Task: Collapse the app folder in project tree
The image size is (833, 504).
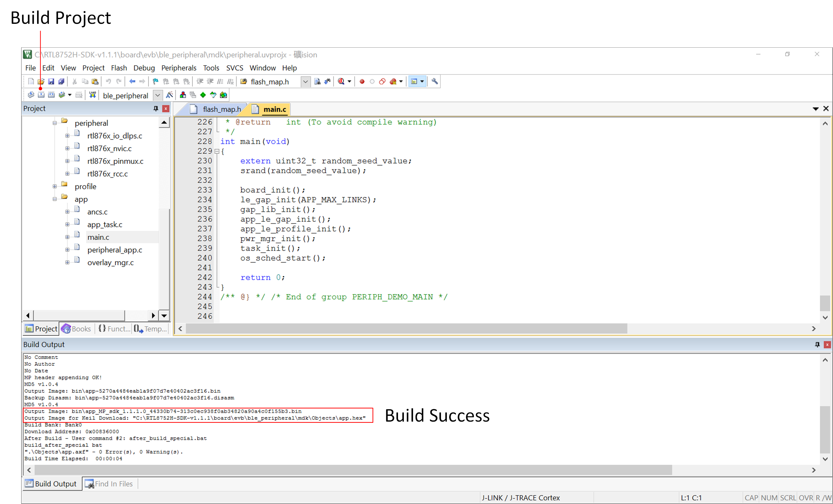Action: point(54,199)
